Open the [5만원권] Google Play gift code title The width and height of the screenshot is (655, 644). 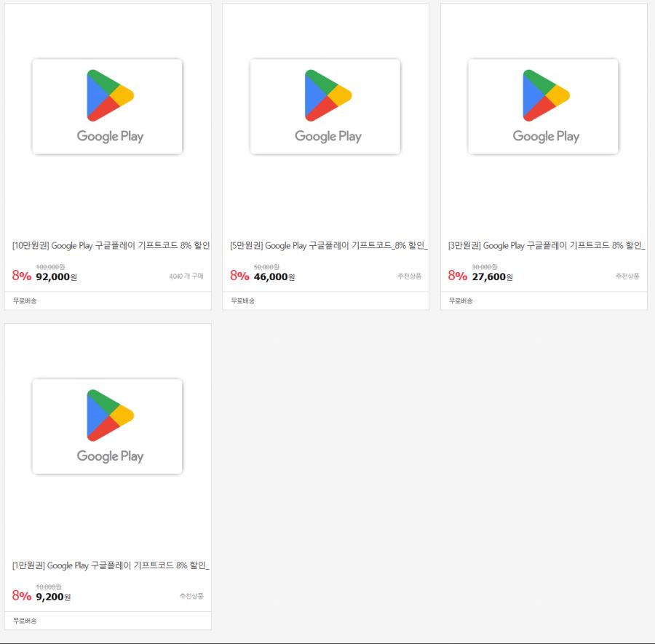[x=329, y=246]
